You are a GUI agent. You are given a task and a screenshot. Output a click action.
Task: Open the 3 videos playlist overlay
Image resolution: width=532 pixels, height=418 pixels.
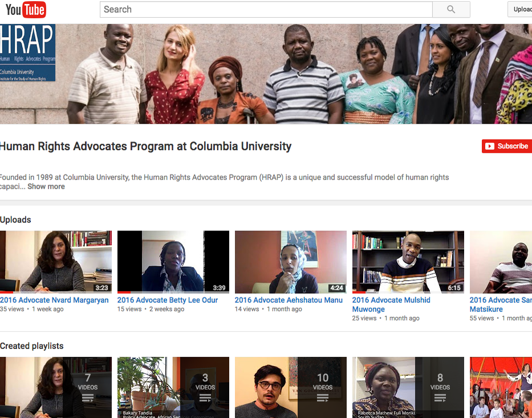click(205, 387)
